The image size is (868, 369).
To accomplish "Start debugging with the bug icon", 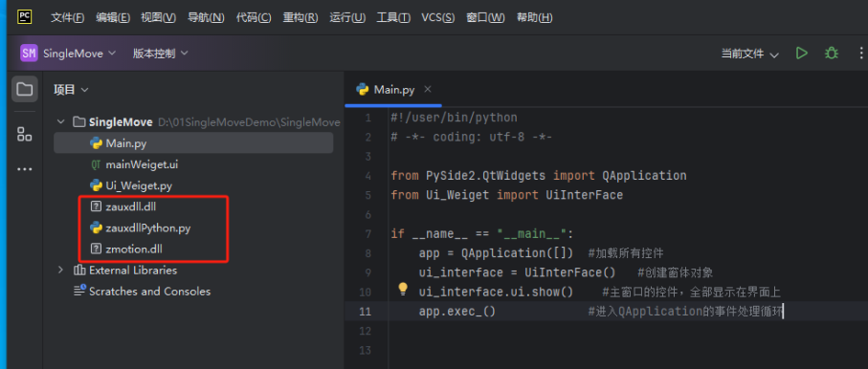I will [x=831, y=54].
